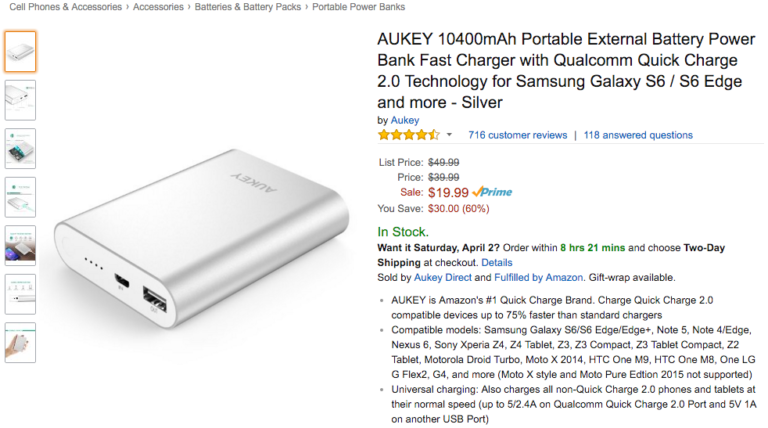Expand the ratings dropdown arrow beside stars
Screen dimensions: 768x428
pos(449,135)
